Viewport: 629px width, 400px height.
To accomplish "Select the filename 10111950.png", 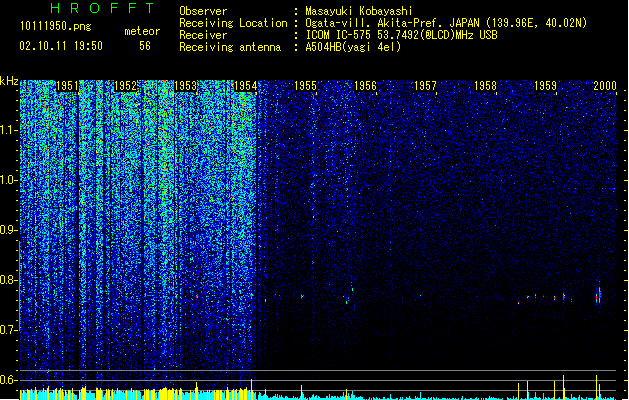I will click(56, 26).
